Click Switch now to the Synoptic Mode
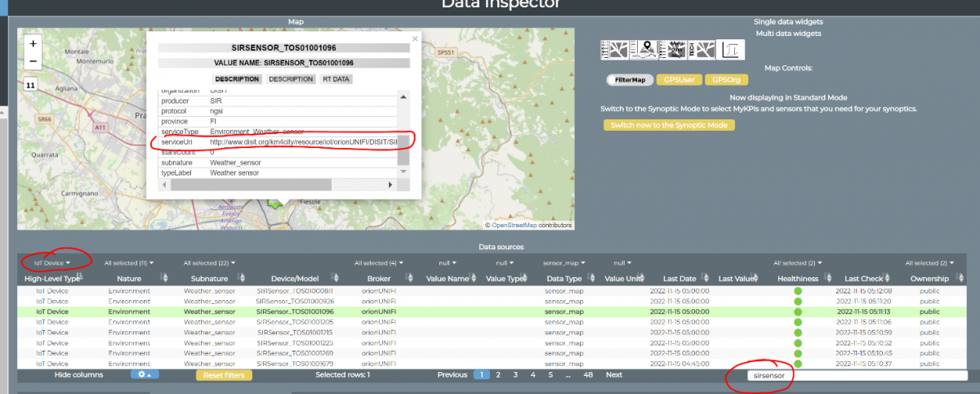Viewport: 980px width, 394px height. click(670, 125)
